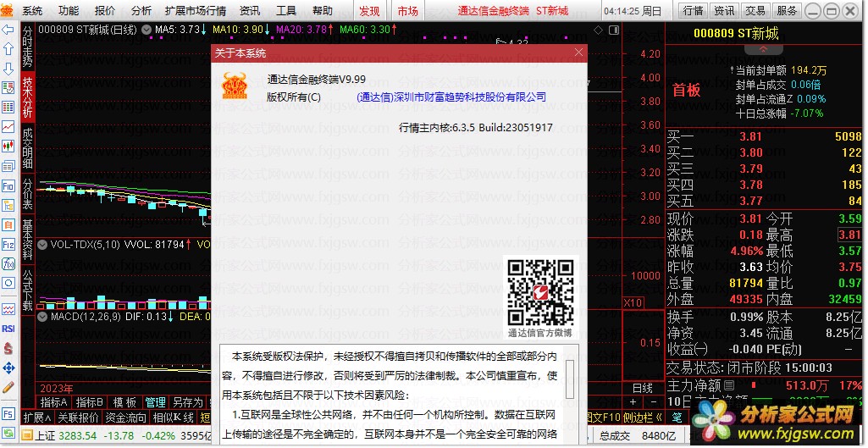Viewport: 868px width, 448px height.
Task: Click the 服务 button at top right
Action: click(786, 10)
